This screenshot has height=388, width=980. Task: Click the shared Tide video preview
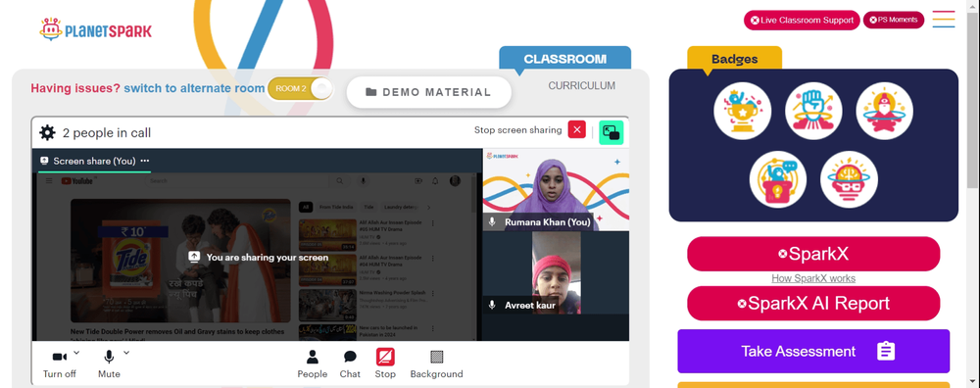180,261
